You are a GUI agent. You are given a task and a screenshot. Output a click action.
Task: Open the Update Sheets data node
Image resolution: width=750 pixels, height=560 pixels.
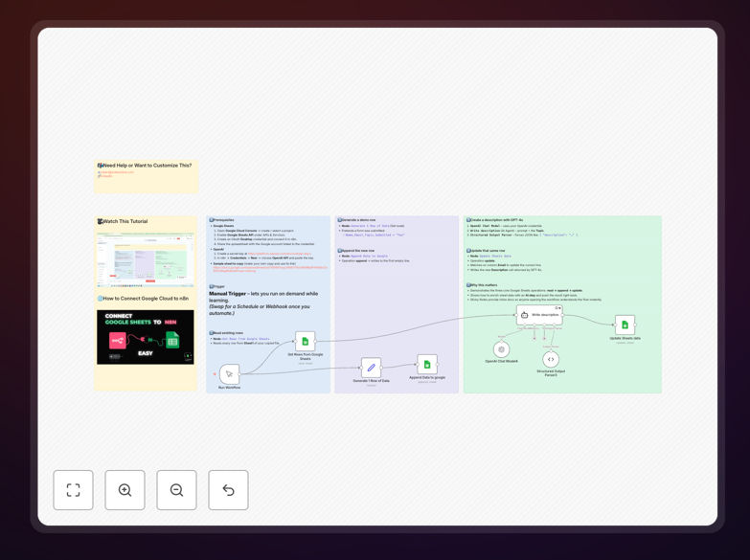tap(625, 325)
